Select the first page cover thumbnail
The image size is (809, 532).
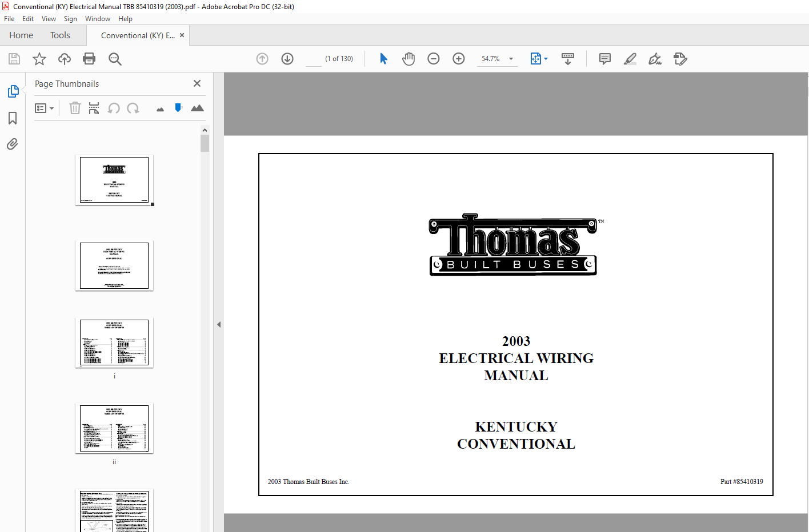coord(114,180)
